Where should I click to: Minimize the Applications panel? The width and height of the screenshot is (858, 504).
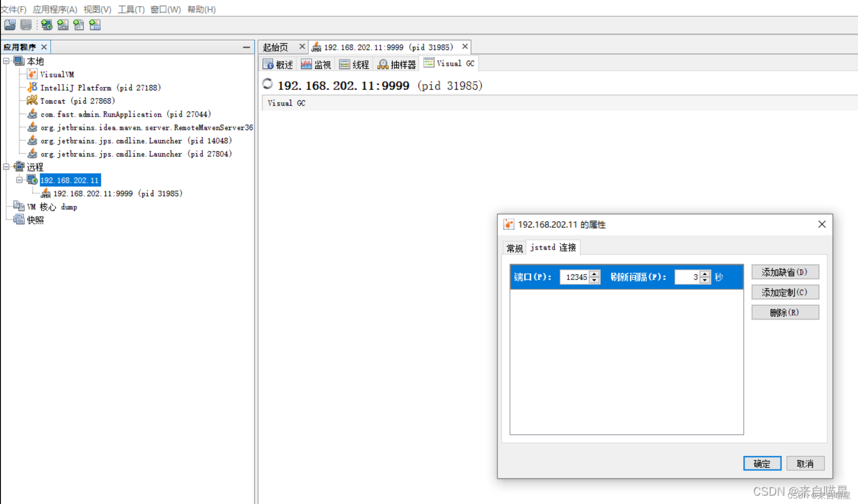[x=246, y=47]
